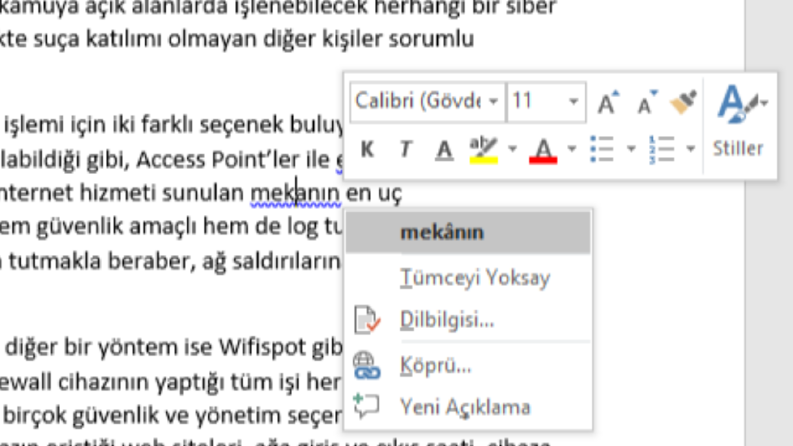The height and width of the screenshot is (446, 793).
Task: Click the text 'Access Point'ler' in the document
Action: tap(219, 159)
